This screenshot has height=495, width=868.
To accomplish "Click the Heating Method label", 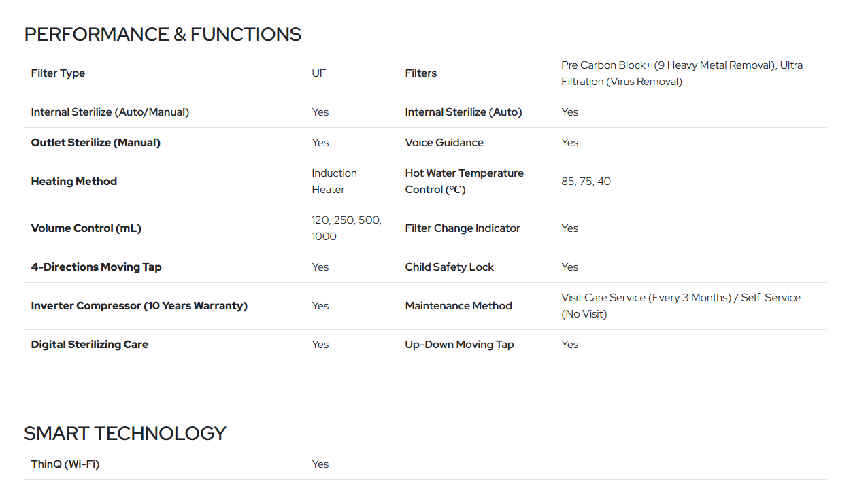I will [x=74, y=182].
